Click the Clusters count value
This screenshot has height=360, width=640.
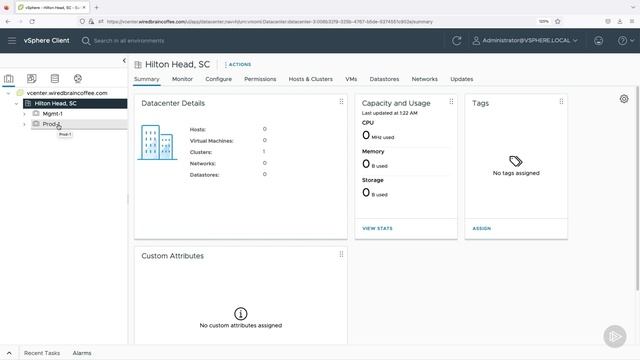tap(264, 151)
